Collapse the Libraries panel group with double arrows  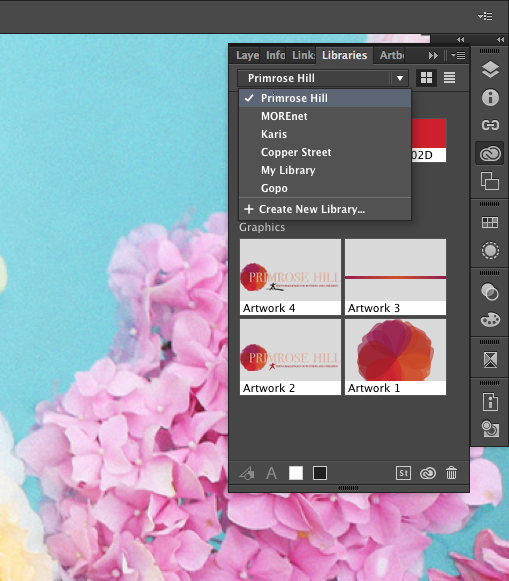[460, 39]
